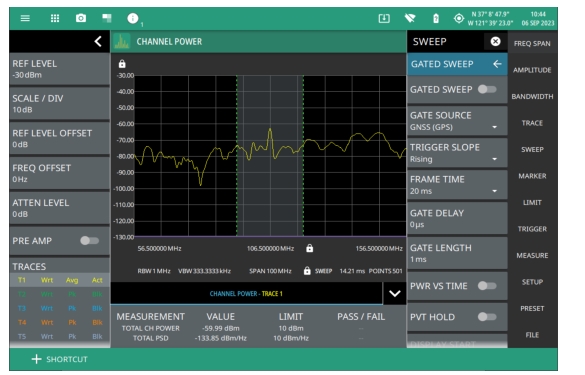Take a screenshot with camera icon
Image resolution: width=585 pixels, height=375 pixels.
(x=81, y=18)
